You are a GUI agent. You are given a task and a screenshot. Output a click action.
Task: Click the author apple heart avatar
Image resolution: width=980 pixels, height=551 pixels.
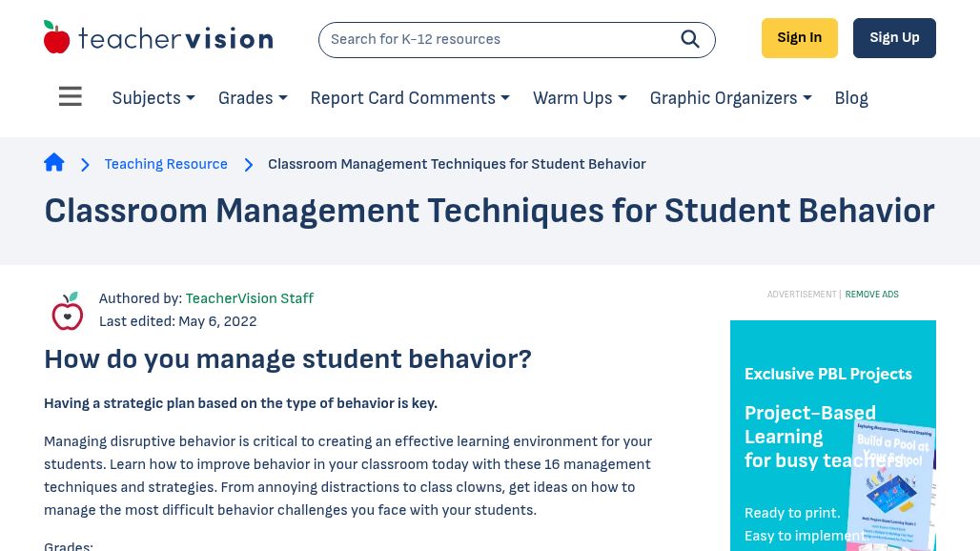(x=68, y=311)
